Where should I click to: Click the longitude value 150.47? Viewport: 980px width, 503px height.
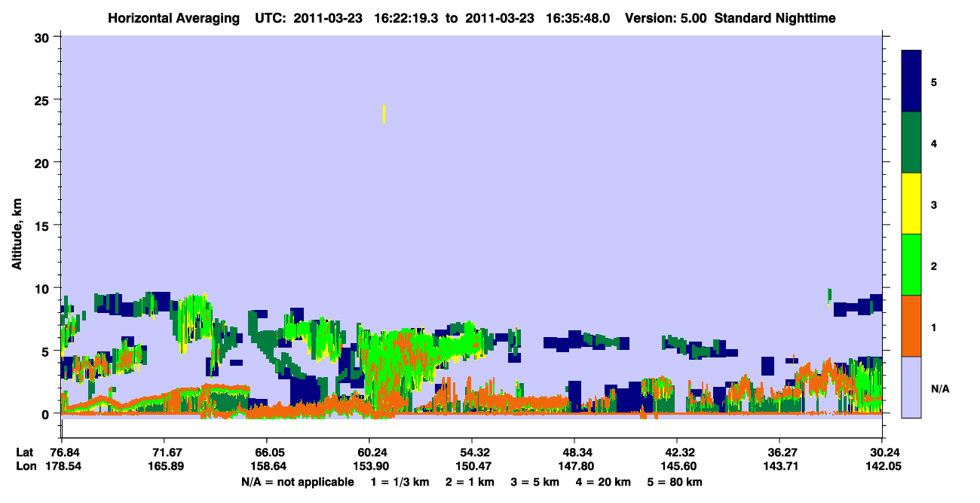[472, 467]
